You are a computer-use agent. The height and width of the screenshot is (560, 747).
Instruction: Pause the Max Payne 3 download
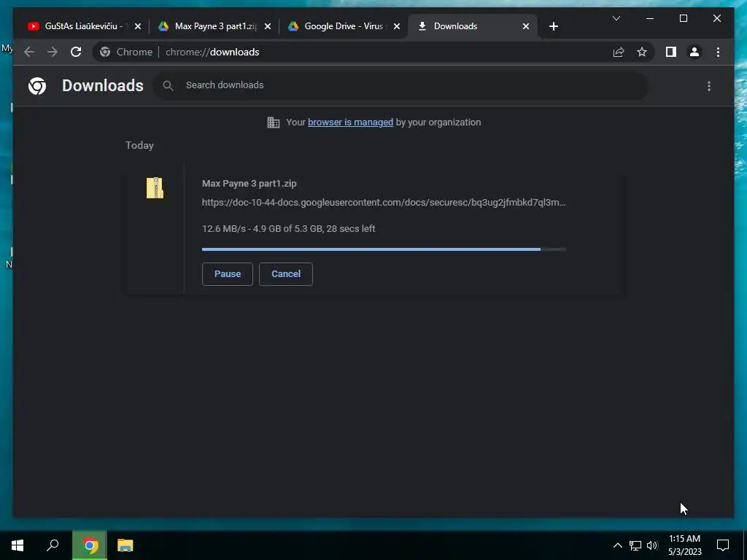pyautogui.click(x=228, y=274)
